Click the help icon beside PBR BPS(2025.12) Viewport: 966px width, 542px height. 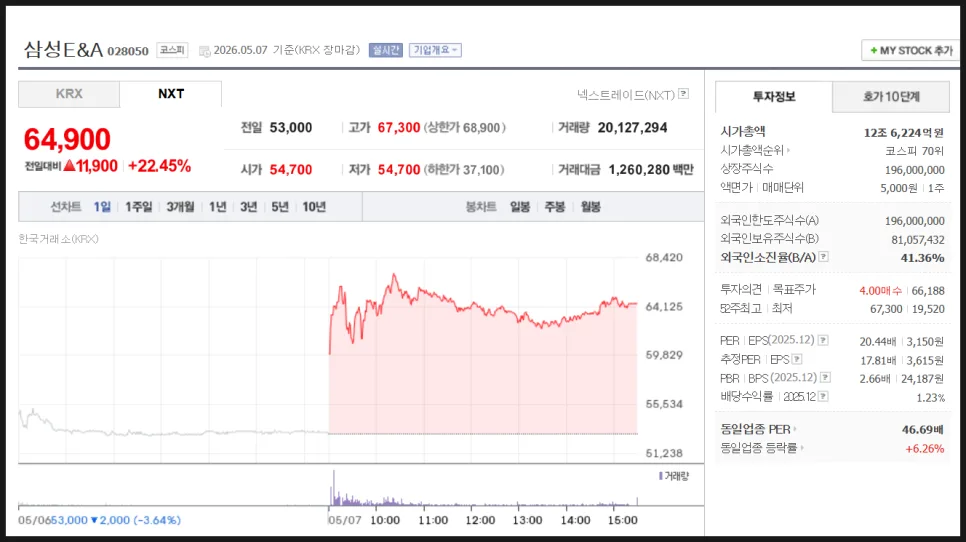point(826,378)
